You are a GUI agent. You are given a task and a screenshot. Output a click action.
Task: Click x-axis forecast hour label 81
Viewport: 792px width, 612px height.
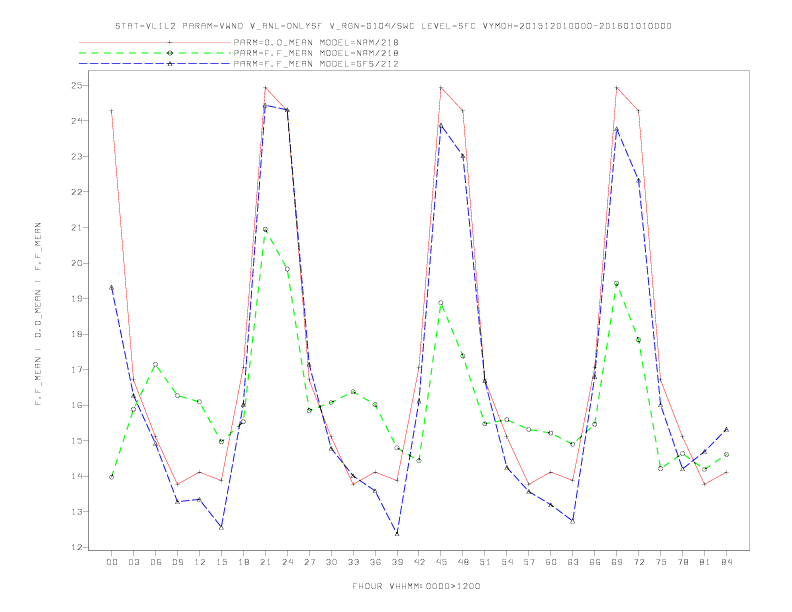pos(705,562)
